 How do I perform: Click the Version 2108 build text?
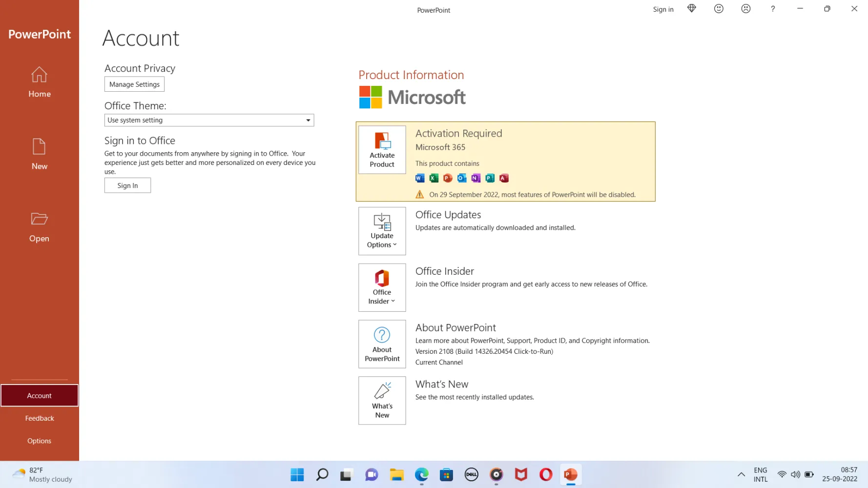(484, 351)
